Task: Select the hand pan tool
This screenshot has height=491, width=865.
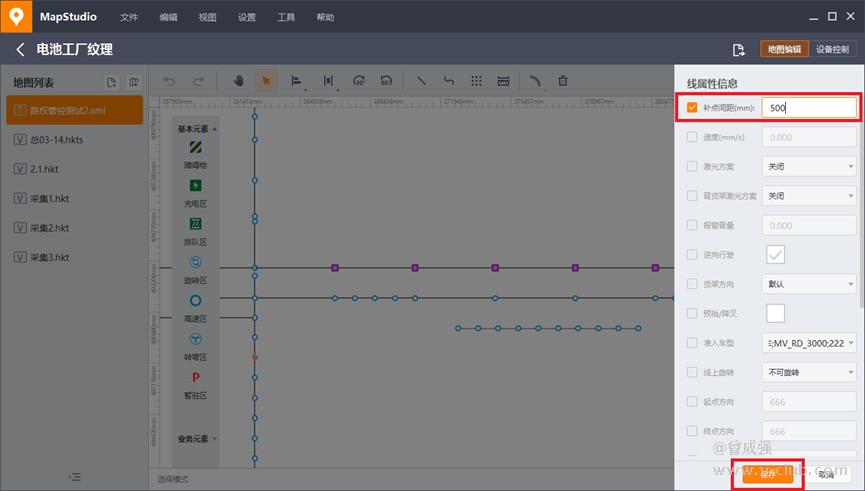Action: point(238,81)
